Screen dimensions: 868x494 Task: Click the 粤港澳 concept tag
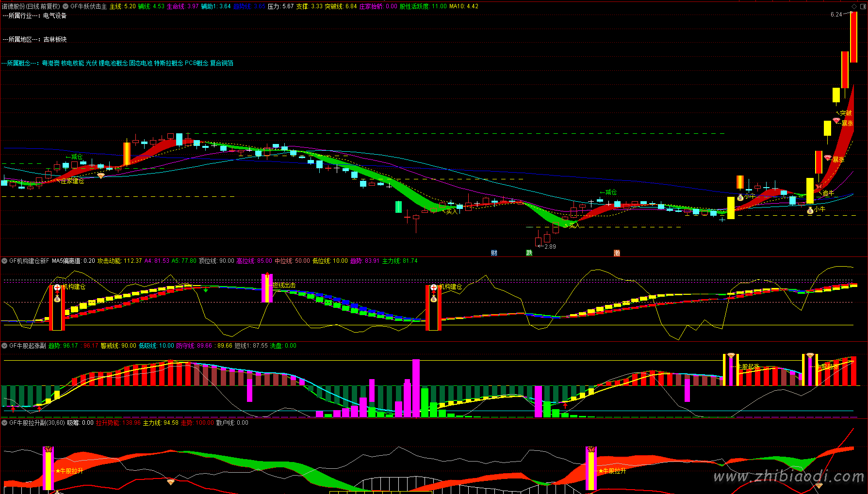pos(51,63)
